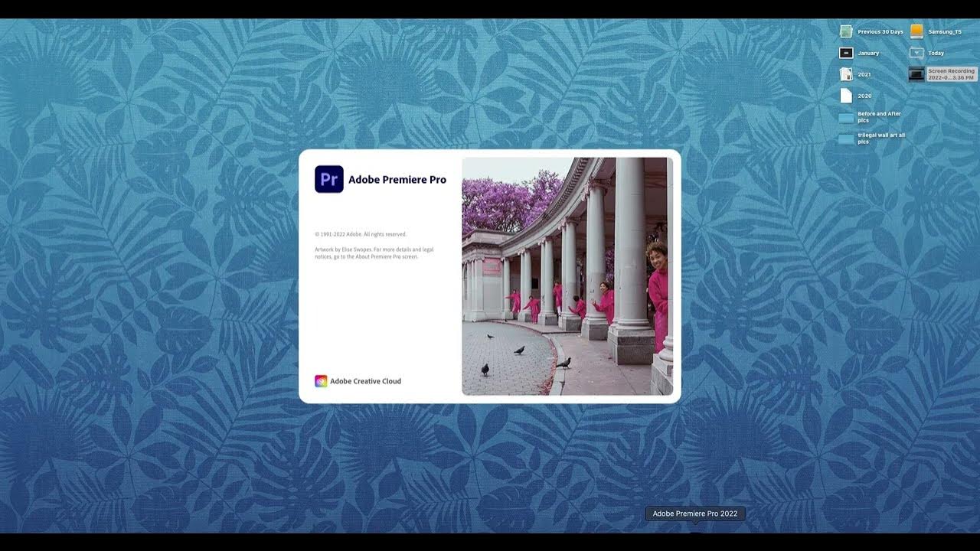Click the splash screen colonnade artwork
Viewport: 980px width, 551px height.
(567, 276)
